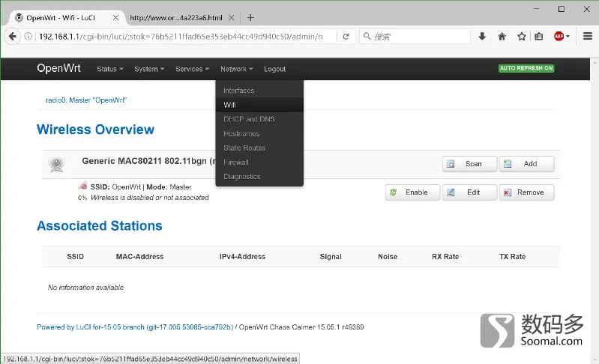Switch to the OpenWrt - Wifi - LuCI tab

(65, 17)
